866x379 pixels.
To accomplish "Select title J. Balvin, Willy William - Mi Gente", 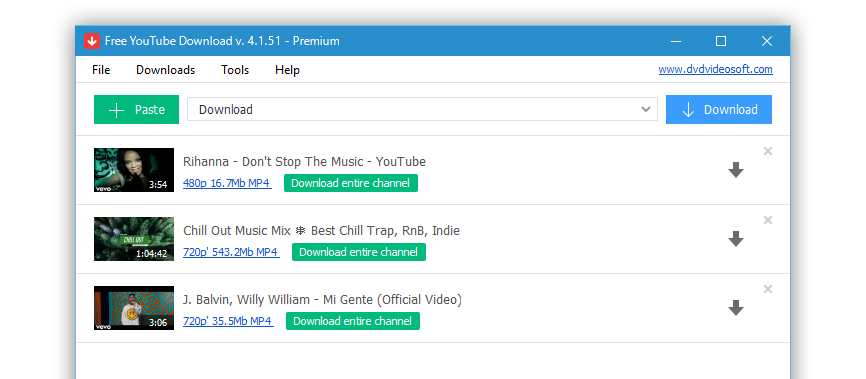I will [x=323, y=299].
